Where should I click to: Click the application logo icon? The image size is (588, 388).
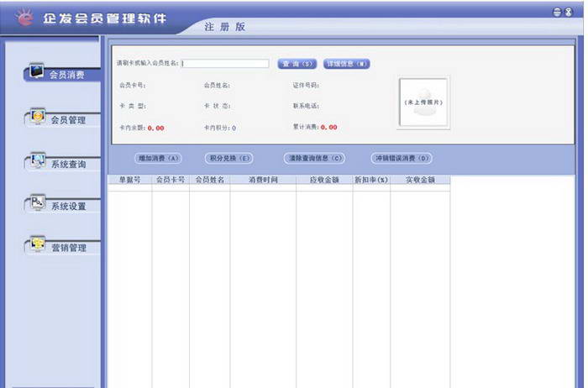[24, 17]
